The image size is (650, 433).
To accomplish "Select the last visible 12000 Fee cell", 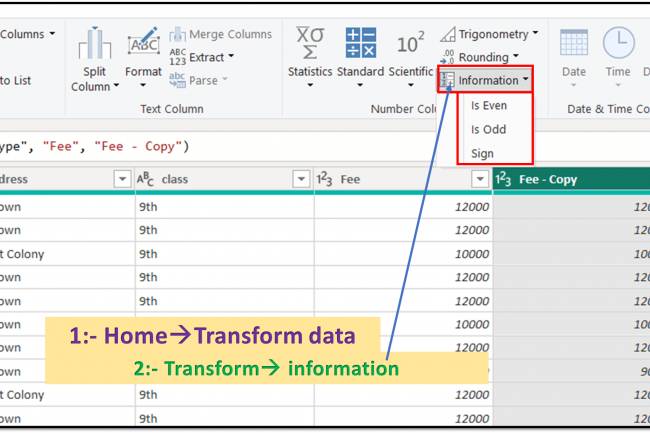I will click(403, 418).
